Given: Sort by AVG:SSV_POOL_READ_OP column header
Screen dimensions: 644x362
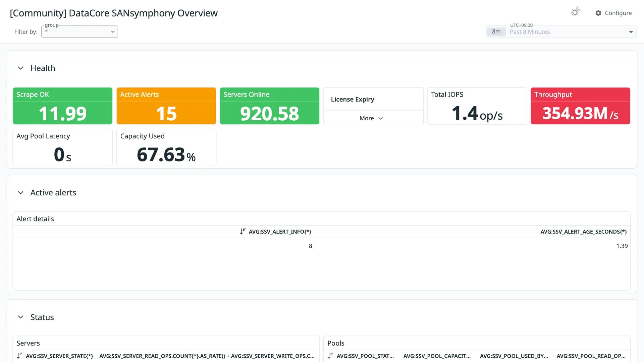Looking at the screenshot, I should click(591, 356).
